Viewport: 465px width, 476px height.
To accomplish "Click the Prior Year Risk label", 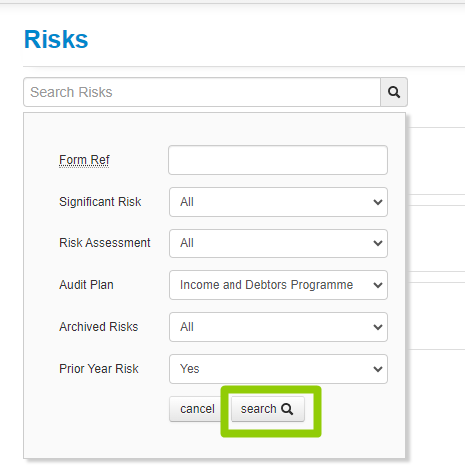I will [99, 369].
